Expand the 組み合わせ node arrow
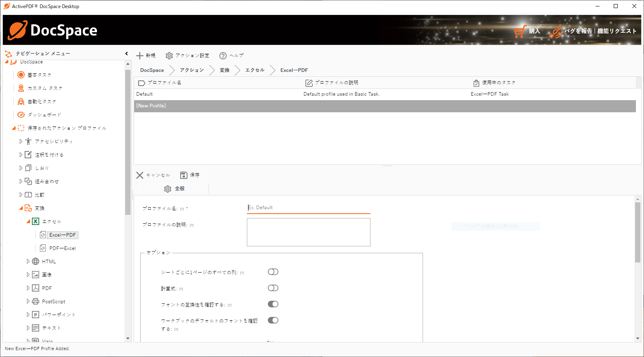The height and width of the screenshot is (357, 644). coord(21,181)
